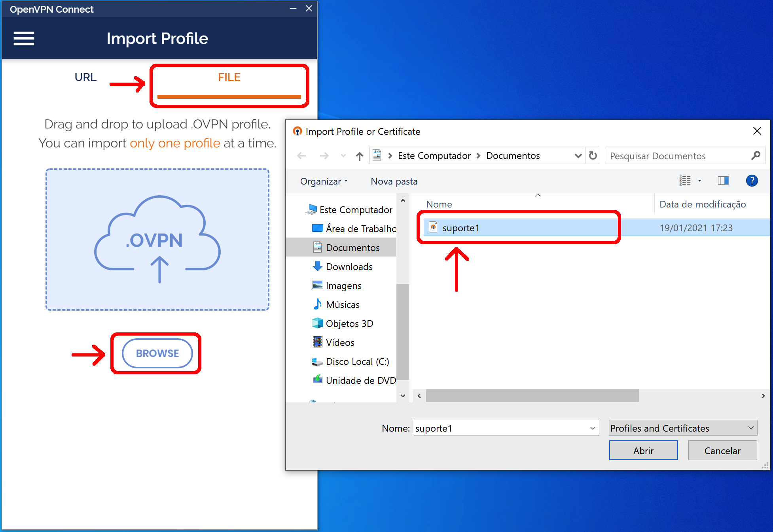This screenshot has height=532, width=773.
Task: Click the Este Computador monitor icon
Action: pos(311,209)
